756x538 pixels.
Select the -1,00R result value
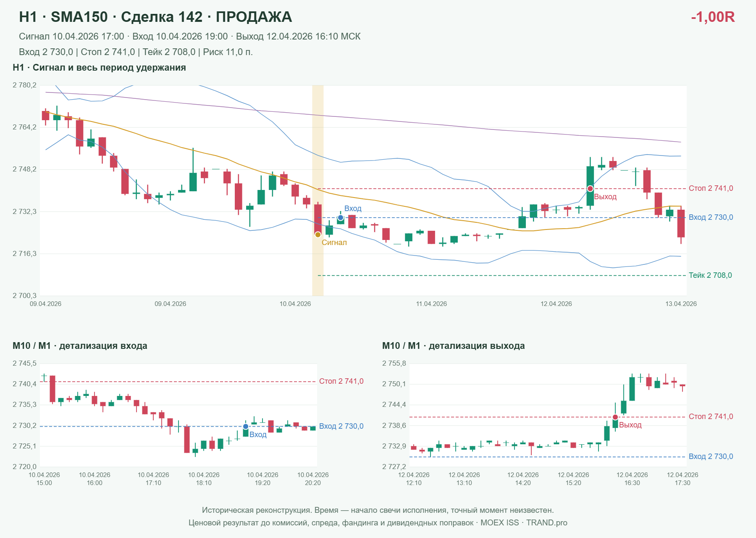[x=713, y=17]
